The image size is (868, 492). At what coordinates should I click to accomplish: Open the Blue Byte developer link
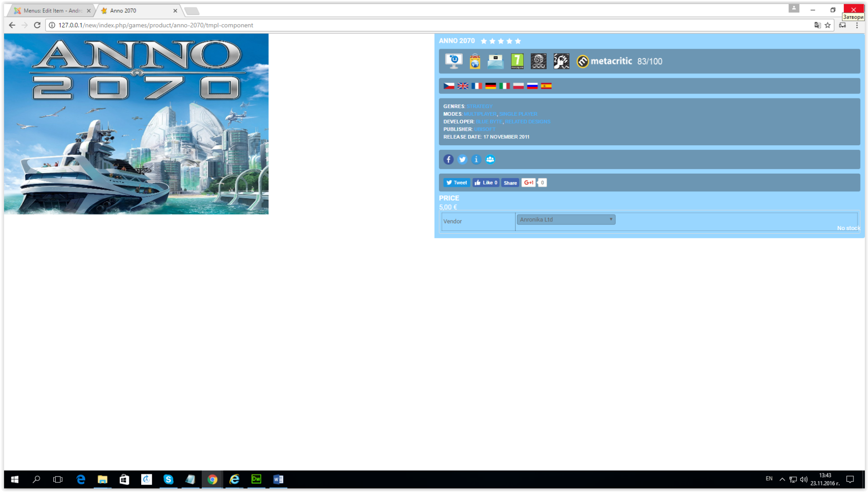click(489, 122)
